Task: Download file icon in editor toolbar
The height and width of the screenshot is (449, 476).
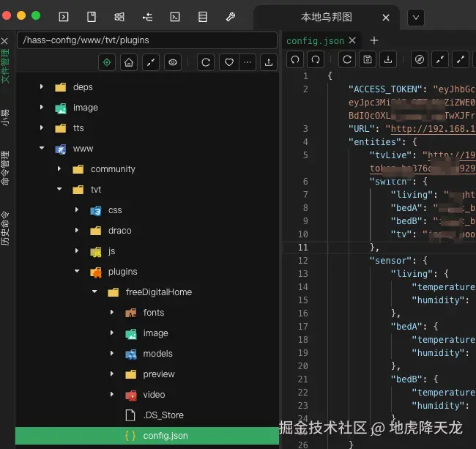Action: point(388,59)
